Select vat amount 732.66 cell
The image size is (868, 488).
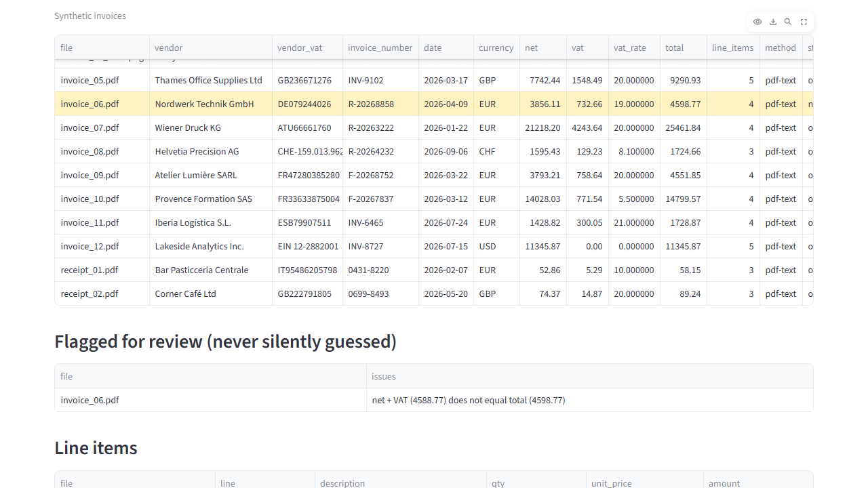(x=587, y=104)
